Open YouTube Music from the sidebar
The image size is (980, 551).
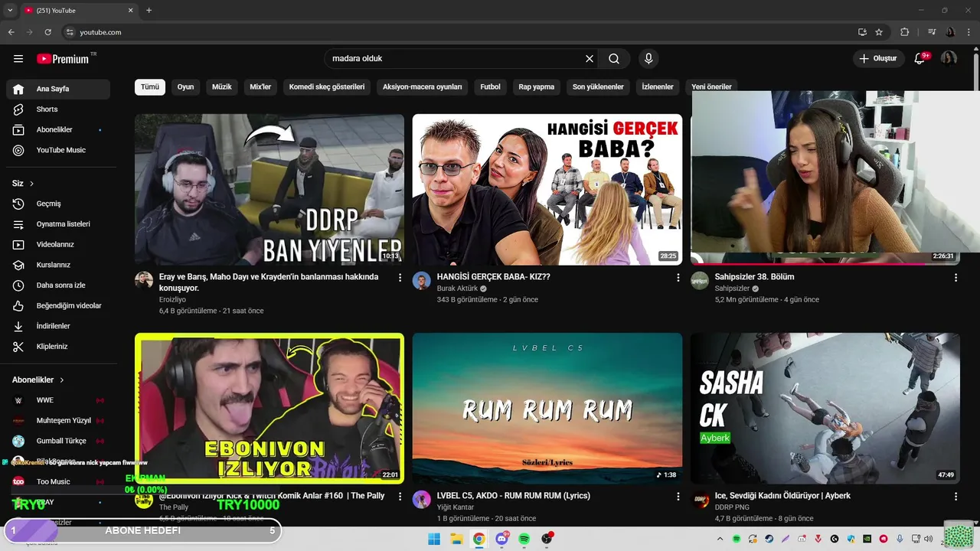(58, 150)
